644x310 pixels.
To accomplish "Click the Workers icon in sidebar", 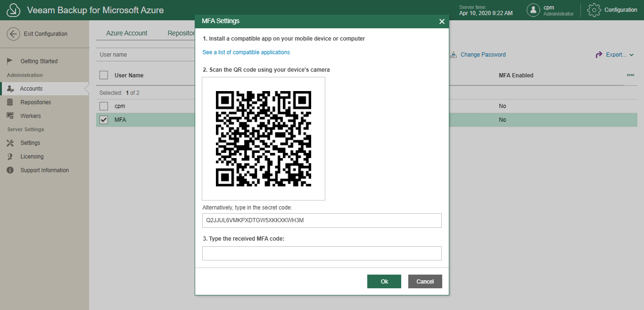I will pyautogui.click(x=10, y=116).
